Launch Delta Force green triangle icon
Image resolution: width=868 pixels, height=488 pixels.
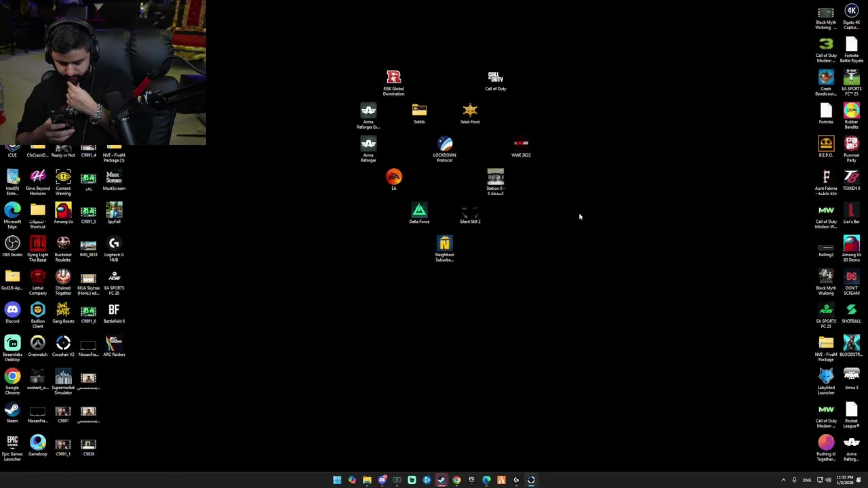pos(419,213)
